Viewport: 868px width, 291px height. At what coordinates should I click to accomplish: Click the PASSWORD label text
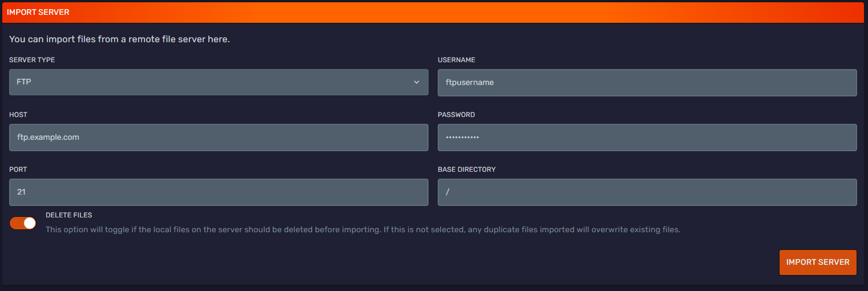coord(456,115)
